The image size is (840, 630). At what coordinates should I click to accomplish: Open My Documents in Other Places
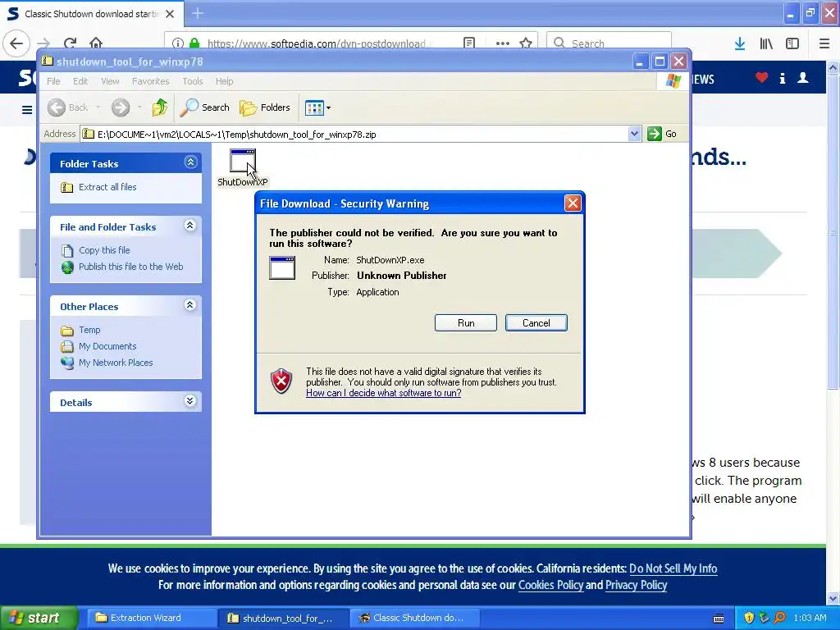pyautogui.click(x=107, y=346)
